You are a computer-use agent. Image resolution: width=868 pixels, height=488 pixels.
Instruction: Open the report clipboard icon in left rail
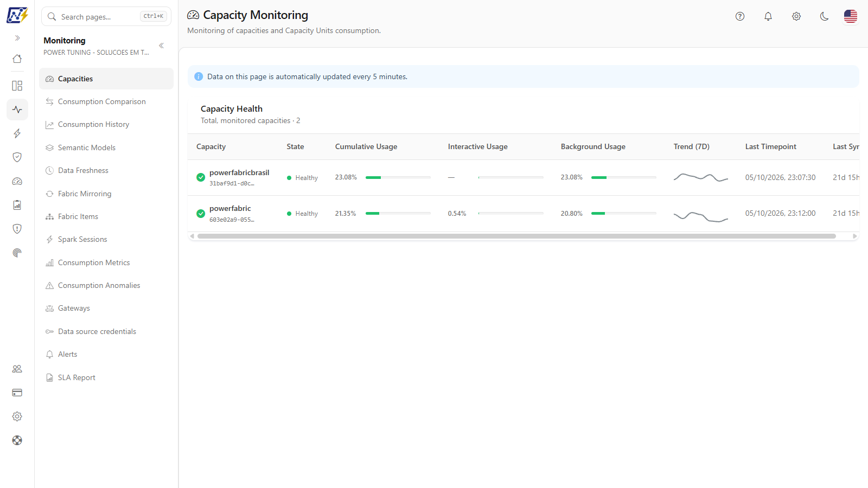click(x=17, y=205)
